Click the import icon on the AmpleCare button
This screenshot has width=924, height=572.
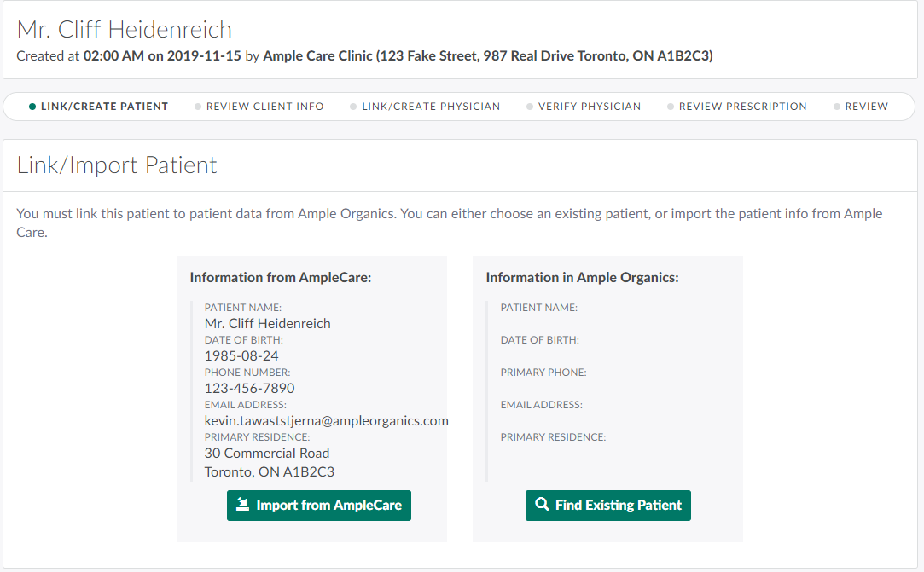coord(243,505)
